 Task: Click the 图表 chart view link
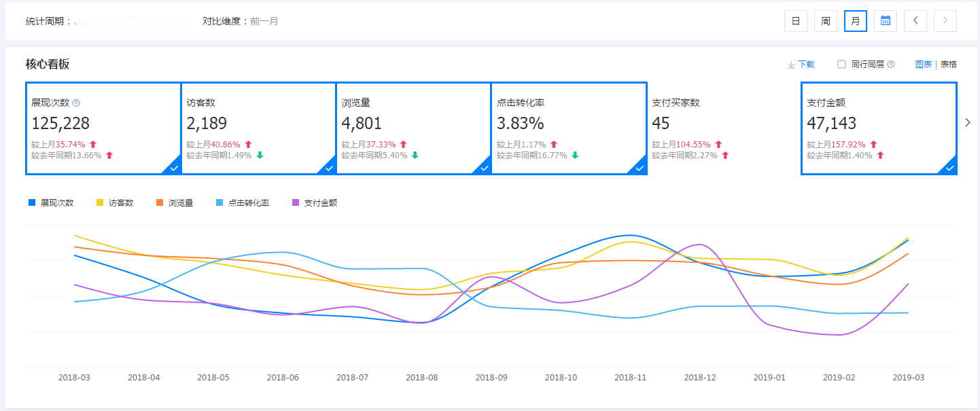coord(924,65)
